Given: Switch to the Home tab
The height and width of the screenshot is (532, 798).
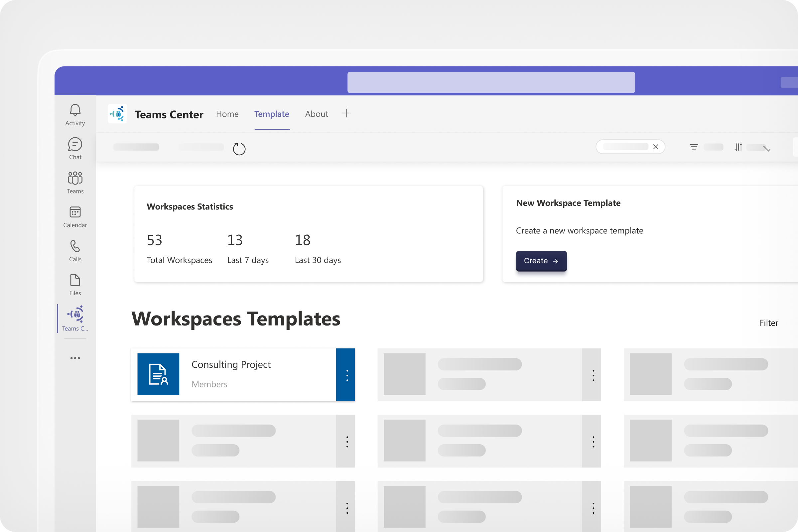Looking at the screenshot, I should [227, 114].
